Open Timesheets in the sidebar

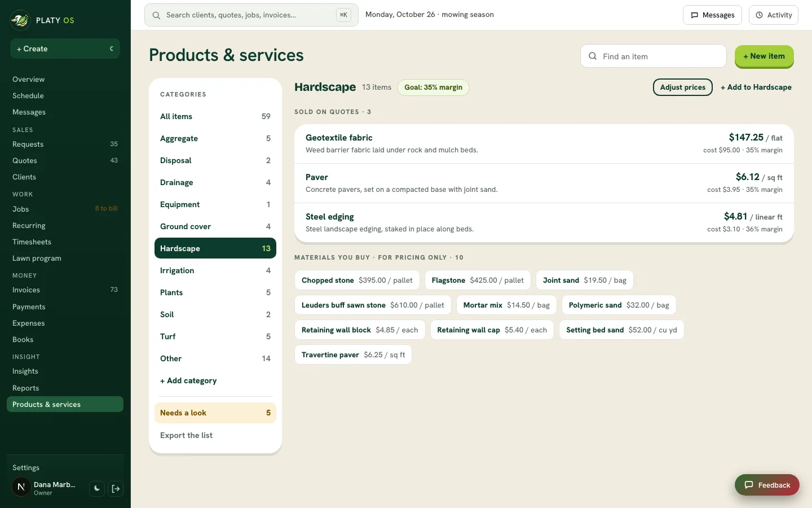pyautogui.click(x=65, y=242)
